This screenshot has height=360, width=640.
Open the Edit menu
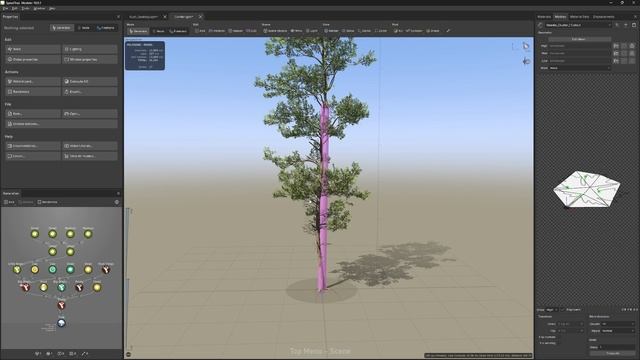[15, 8]
